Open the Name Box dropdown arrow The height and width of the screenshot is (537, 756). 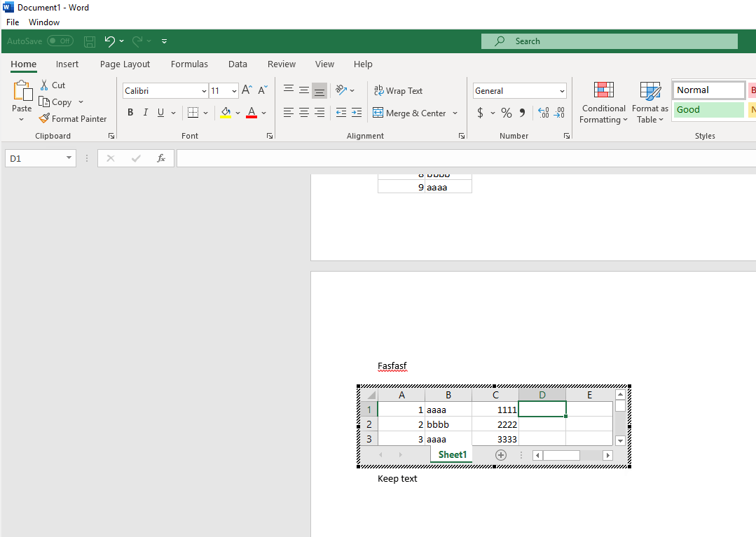(x=69, y=158)
